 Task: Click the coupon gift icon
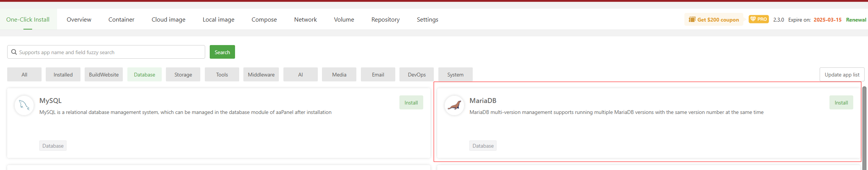[692, 19]
